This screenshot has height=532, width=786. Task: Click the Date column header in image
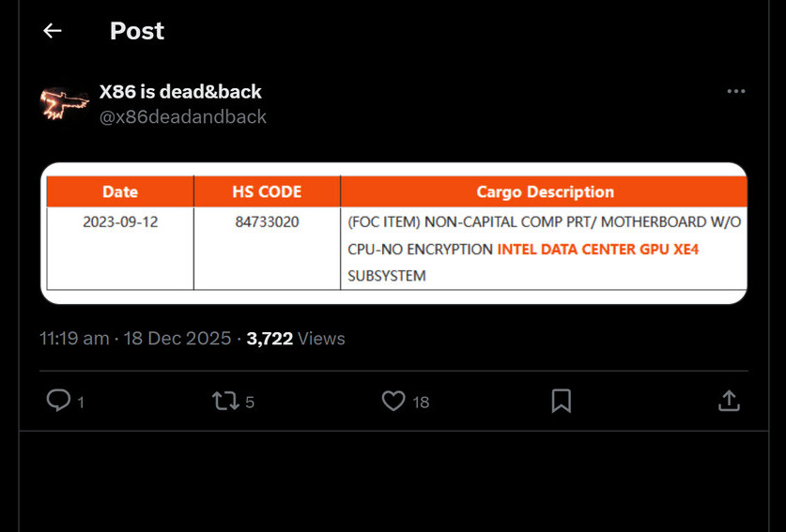pyautogui.click(x=120, y=191)
